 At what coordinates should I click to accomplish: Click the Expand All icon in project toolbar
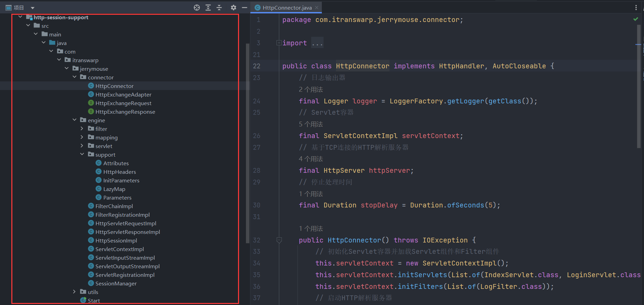pyautogui.click(x=208, y=8)
